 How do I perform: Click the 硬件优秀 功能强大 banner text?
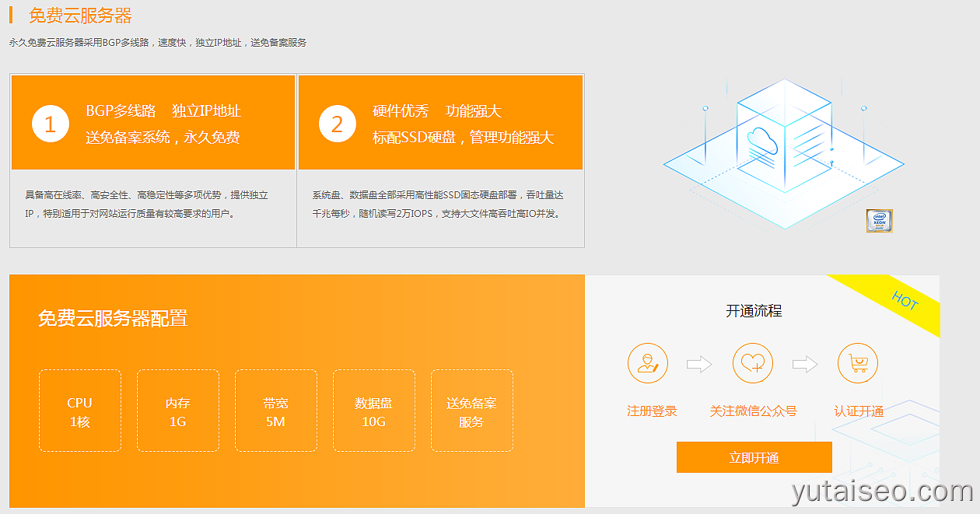click(x=436, y=111)
